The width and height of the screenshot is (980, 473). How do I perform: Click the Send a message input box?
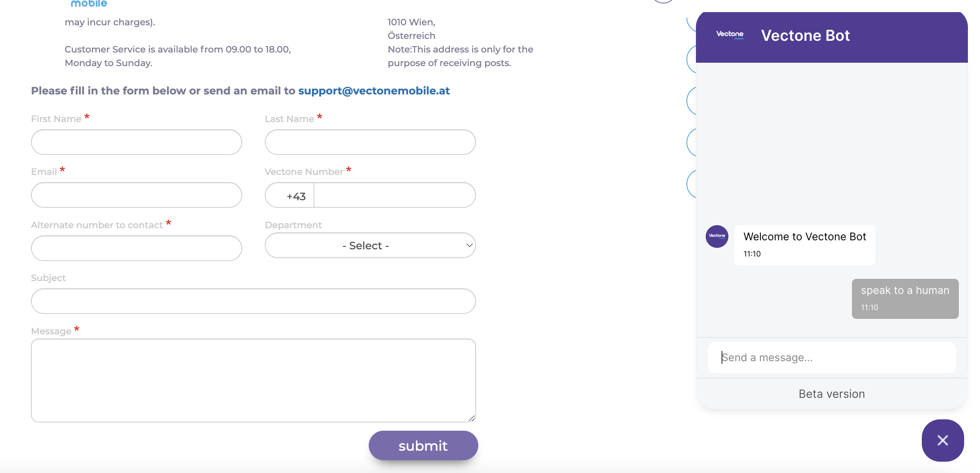(831, 357)
